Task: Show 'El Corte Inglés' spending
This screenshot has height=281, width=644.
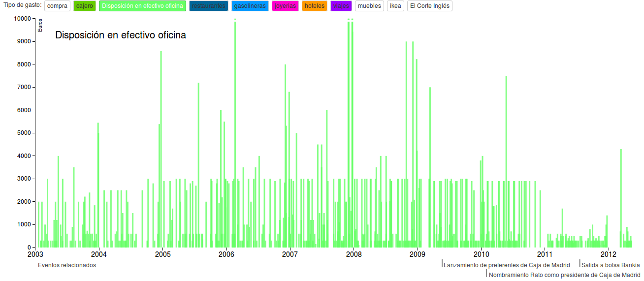Action: coord(429,6)
